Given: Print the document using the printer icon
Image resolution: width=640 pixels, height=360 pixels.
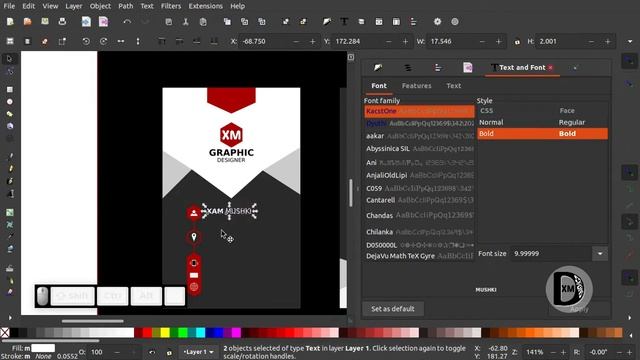Looking at the screenshot, I should tap(62, 22).
